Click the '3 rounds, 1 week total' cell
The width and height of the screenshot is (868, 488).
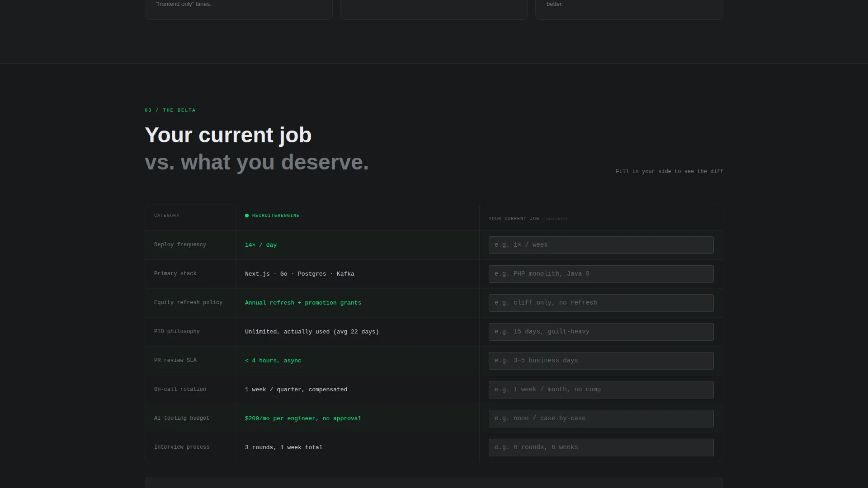pos(283,447)
